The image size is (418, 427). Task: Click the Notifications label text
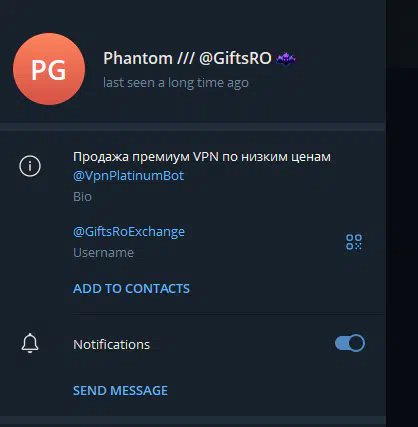click(112, 344)
